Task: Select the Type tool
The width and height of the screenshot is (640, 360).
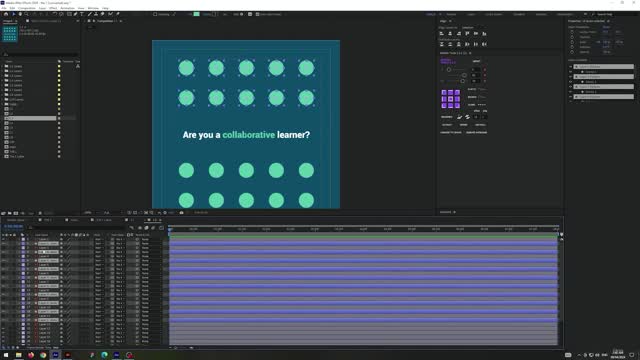Action: (x=82, y=14)
